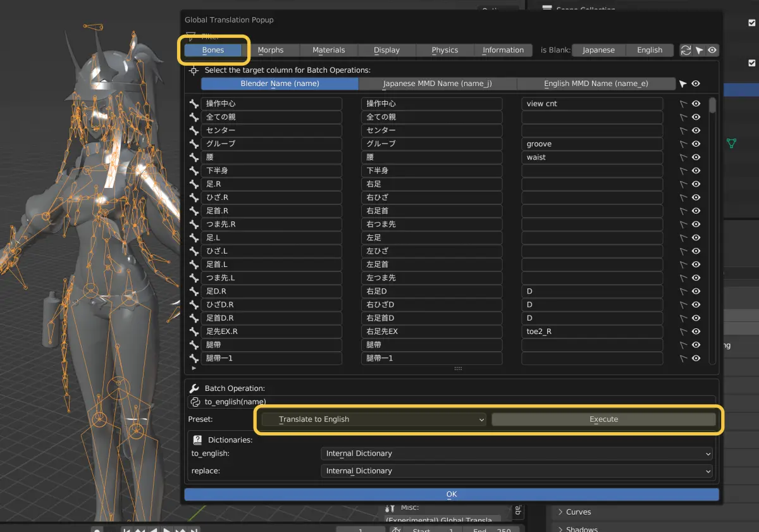Uncheck the topmost outliner checkbox
Viewport: 759px width, 532px height.
(x=752, y=22)
